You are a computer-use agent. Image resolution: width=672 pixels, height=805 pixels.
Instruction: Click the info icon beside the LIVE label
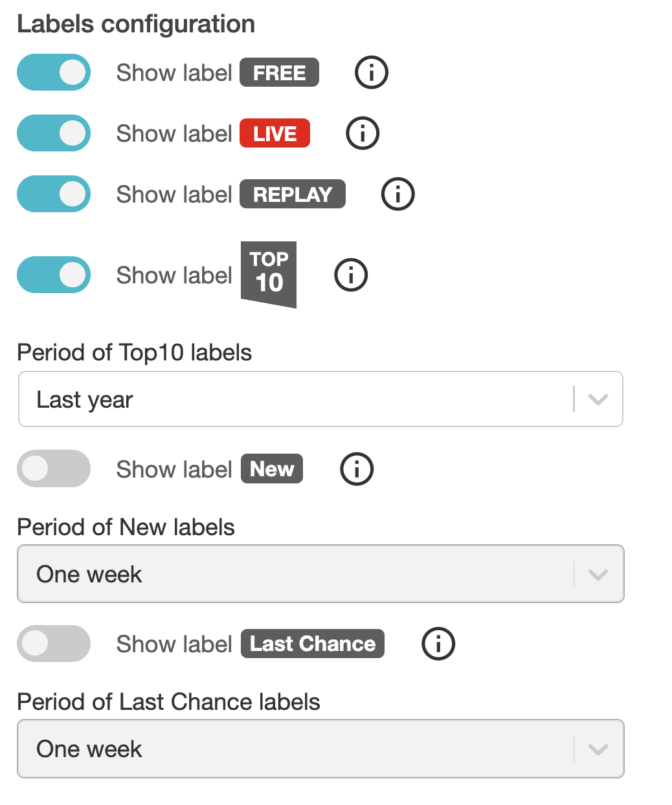(363, 133)
